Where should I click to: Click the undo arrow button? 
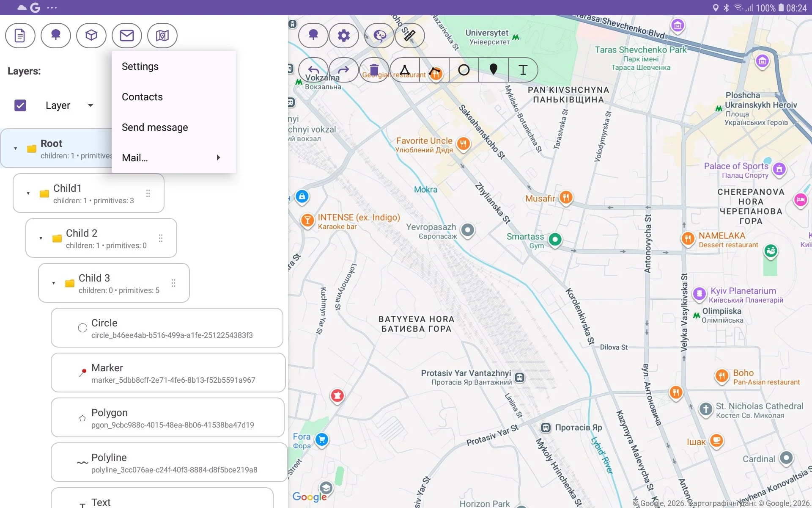[313, 70]
